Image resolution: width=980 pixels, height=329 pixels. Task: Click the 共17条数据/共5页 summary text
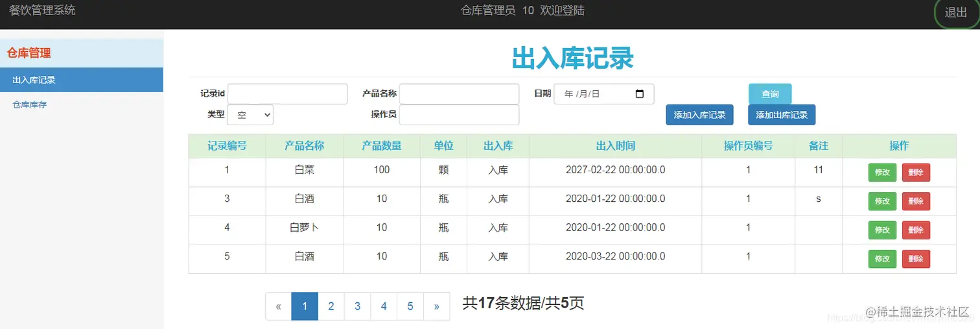click(x=523, y=303)
